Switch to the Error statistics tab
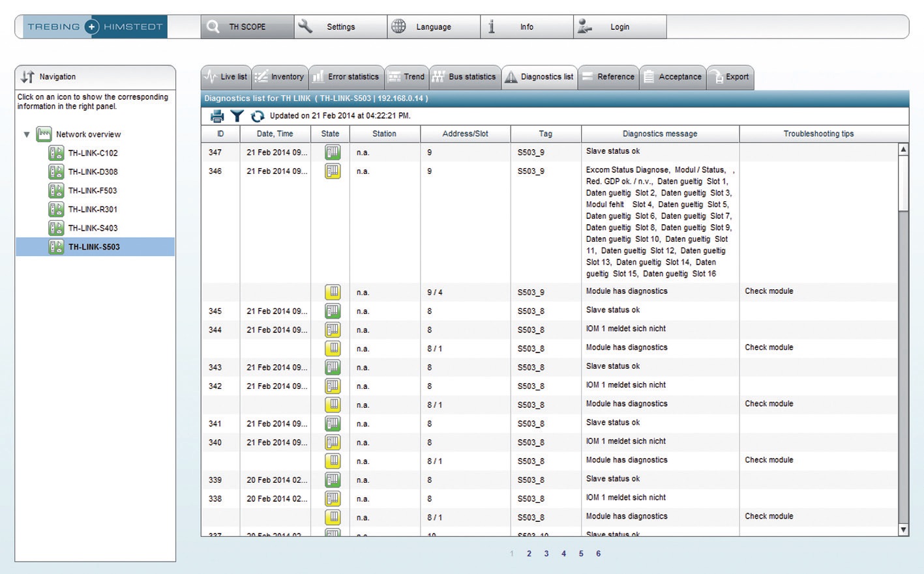 346,77
